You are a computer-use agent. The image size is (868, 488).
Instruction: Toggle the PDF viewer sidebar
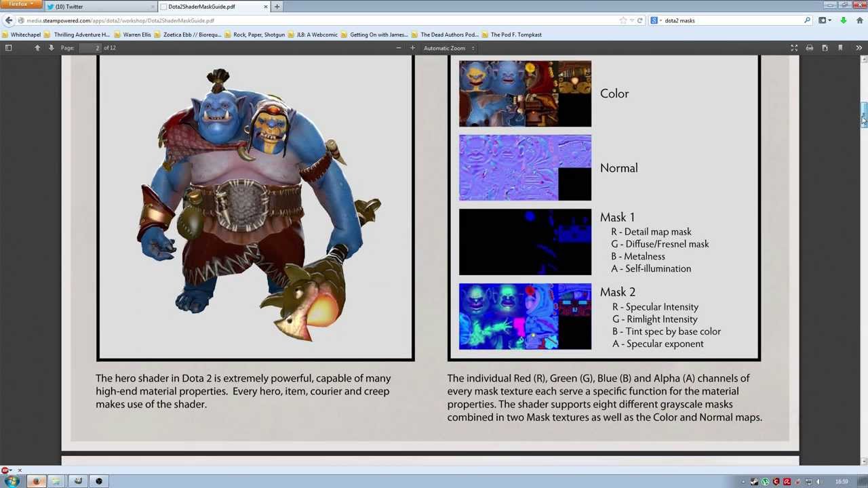click(9, 48)
